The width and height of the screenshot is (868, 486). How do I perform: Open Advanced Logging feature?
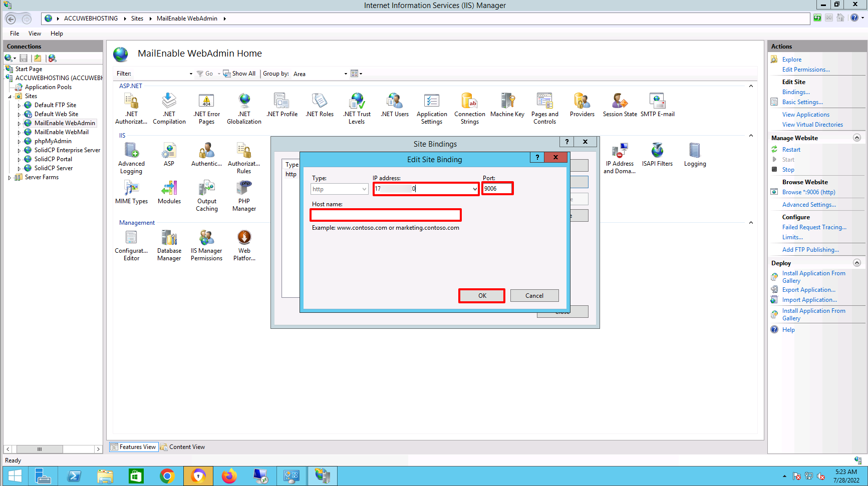point(131,158)
